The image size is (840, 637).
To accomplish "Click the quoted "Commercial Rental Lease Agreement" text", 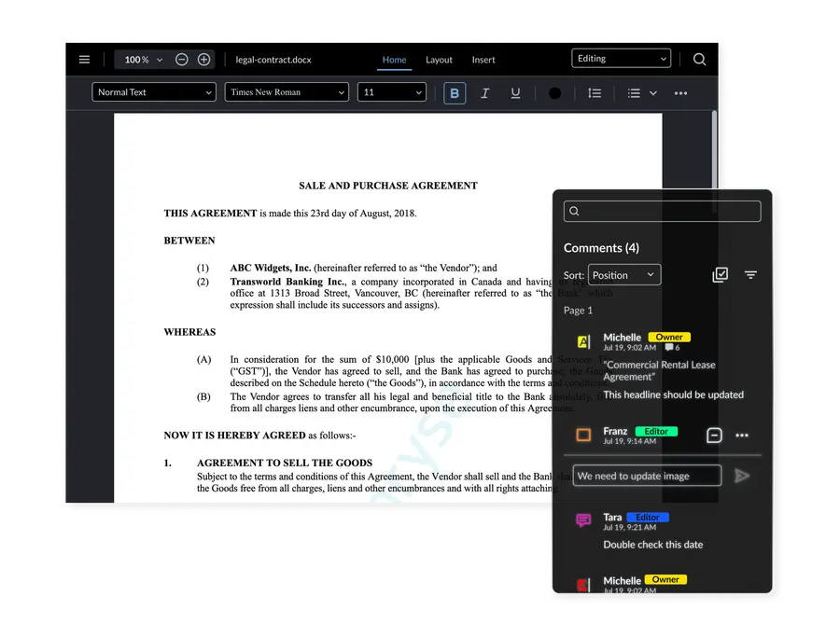I will (x=660, y=370).
